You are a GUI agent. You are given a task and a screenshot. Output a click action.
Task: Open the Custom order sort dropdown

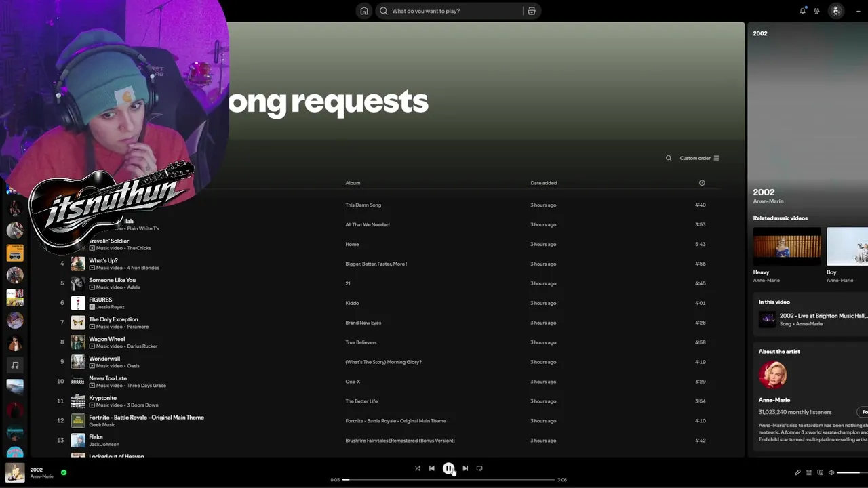[700, 158]
